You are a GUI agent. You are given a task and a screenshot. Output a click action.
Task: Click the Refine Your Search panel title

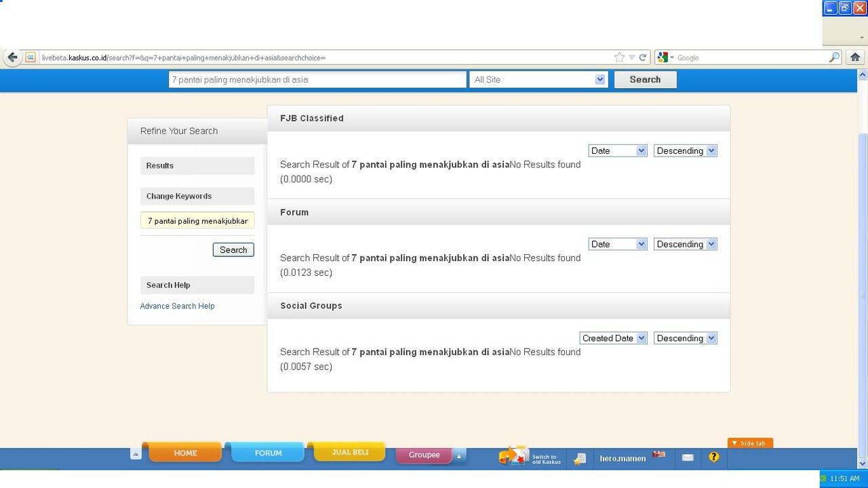tap(179, 131)
